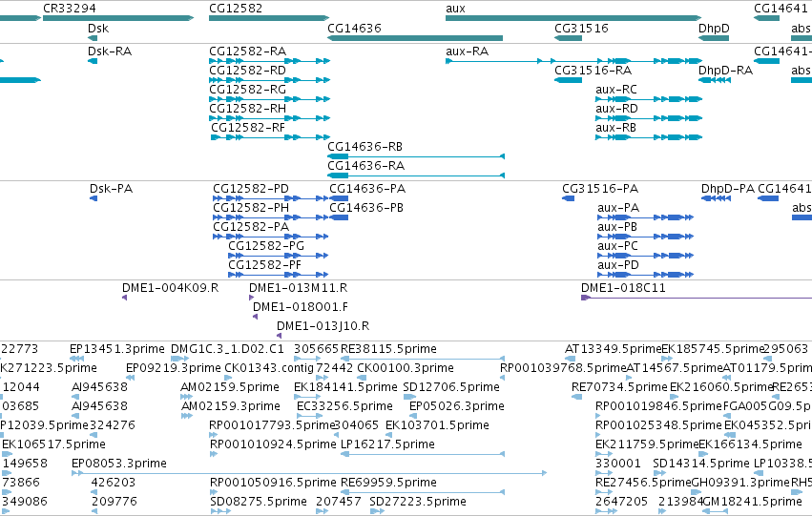Image resolution: width=812 pixels, height=516 pixels.
Task: Click EST AM02159.3prime
Action: coord(231,407)
